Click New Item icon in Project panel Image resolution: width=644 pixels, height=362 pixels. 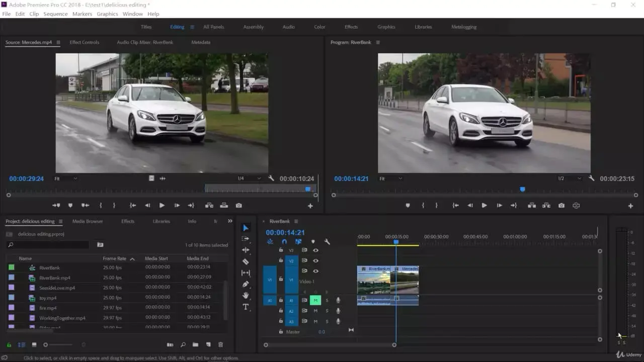click(x=208, y=345)
